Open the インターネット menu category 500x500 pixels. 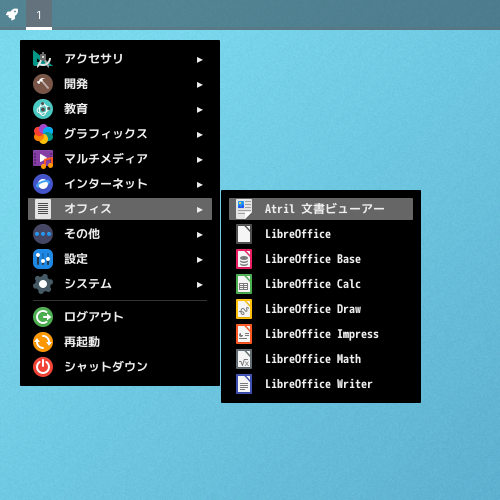click(x=120, y=184)
